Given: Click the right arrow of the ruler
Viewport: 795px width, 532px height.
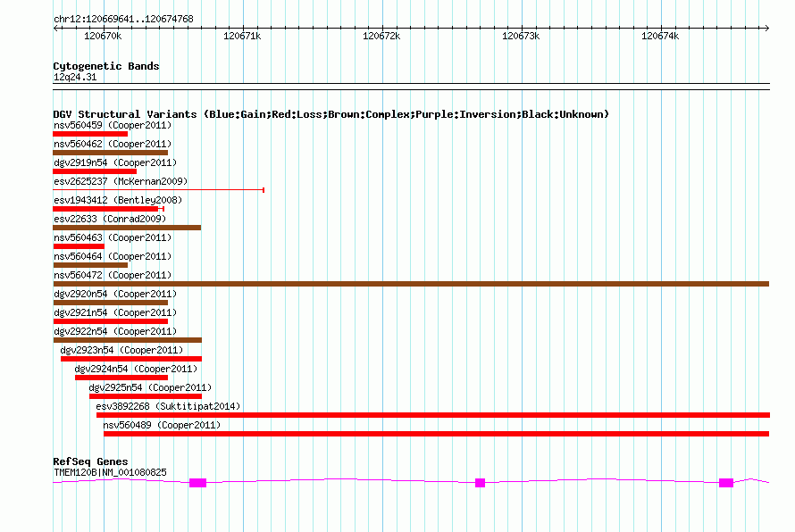Looking at the screenshot, I should (x=766, y=28).
